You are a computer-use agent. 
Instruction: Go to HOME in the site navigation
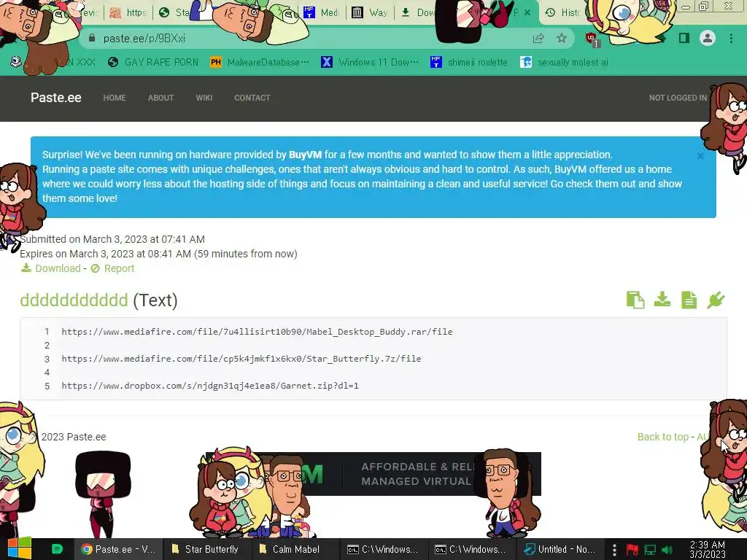(115, 98)
